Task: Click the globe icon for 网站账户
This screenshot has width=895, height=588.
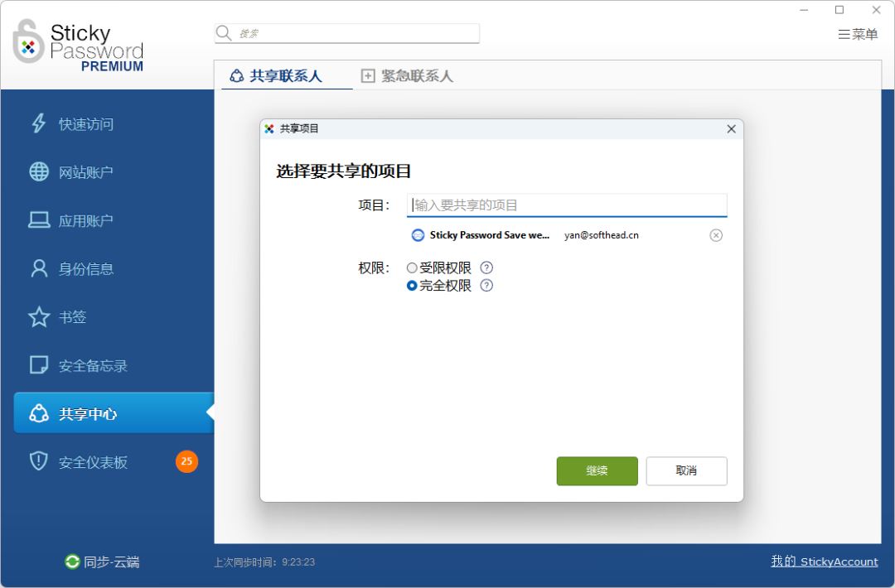Action: point(39,171)
